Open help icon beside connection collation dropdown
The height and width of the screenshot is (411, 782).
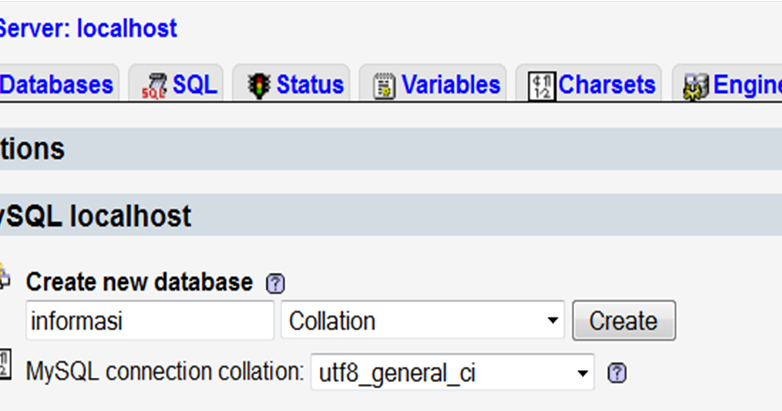coord(617,373)
